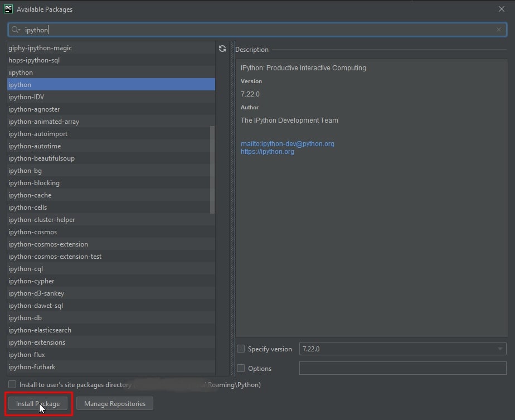Select ipython-extensions package
515x420 pixels.
111,342
